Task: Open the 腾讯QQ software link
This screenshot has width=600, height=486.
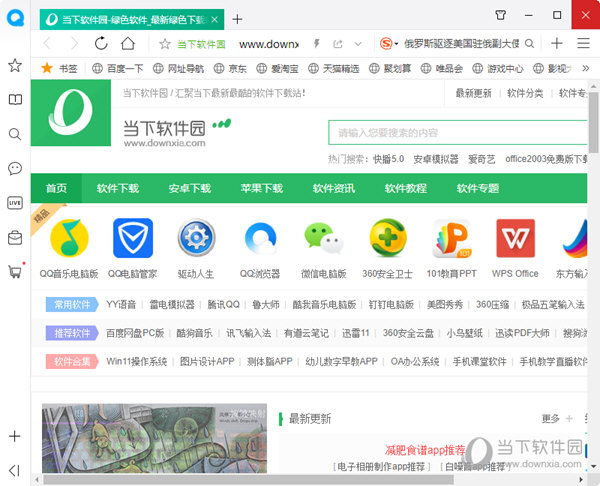Action: coord(223,305)
